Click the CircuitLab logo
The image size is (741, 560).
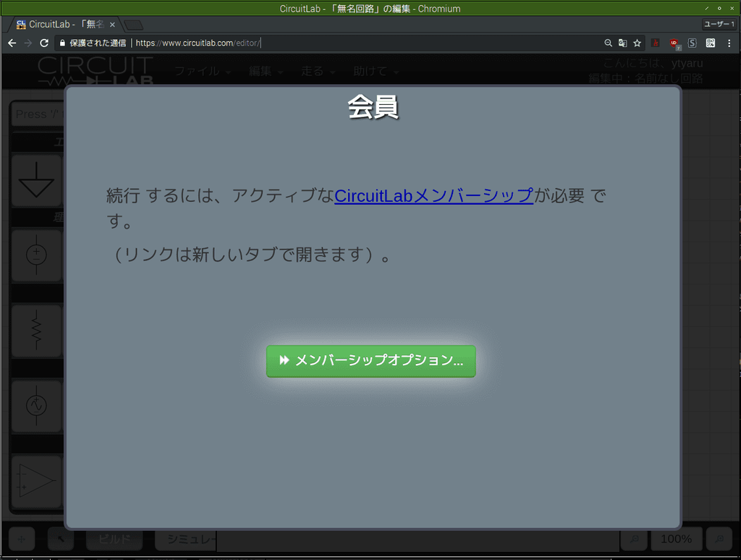click(96, 71)
